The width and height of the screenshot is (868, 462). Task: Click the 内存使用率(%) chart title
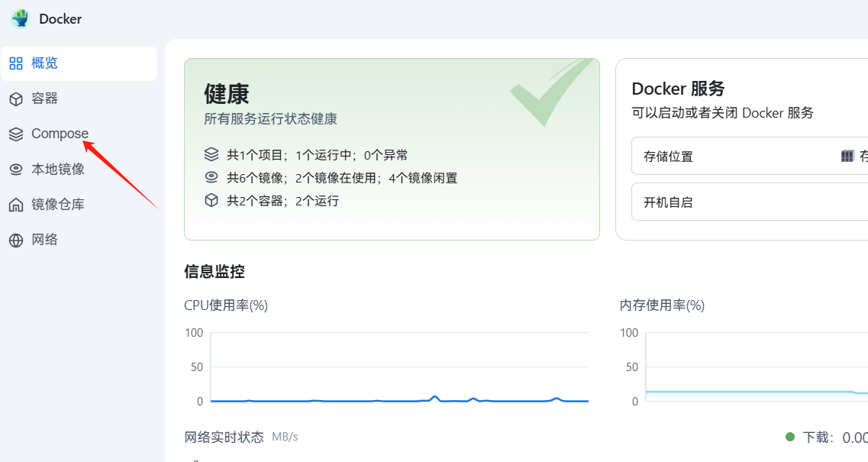click(x=662, y=305)
